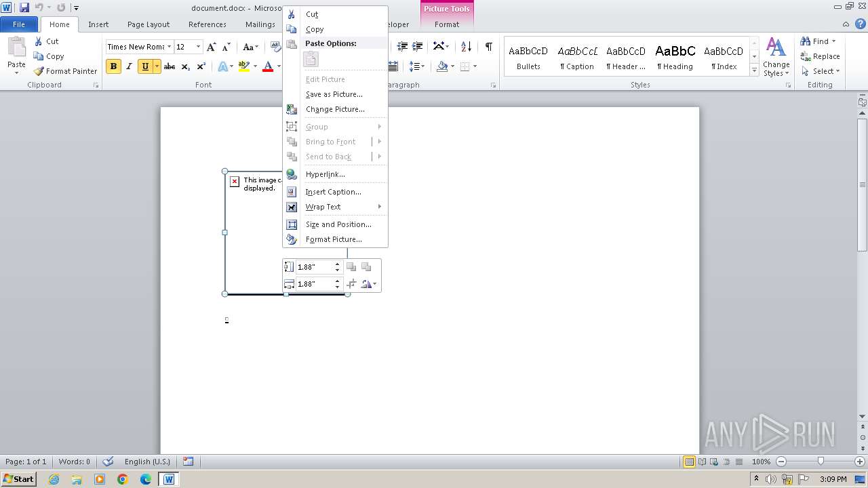Select Insert Caption in the context menu

point(335,192)
